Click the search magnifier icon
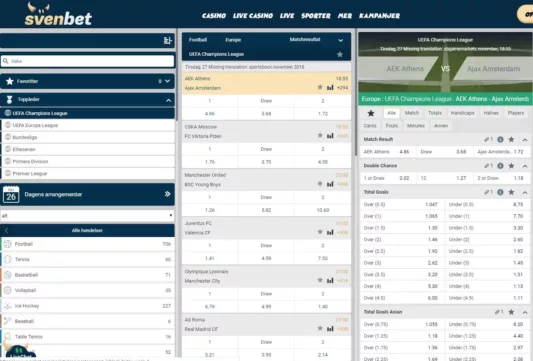The height and width of the screenshot is (361, 533). [x=5, y=61]
